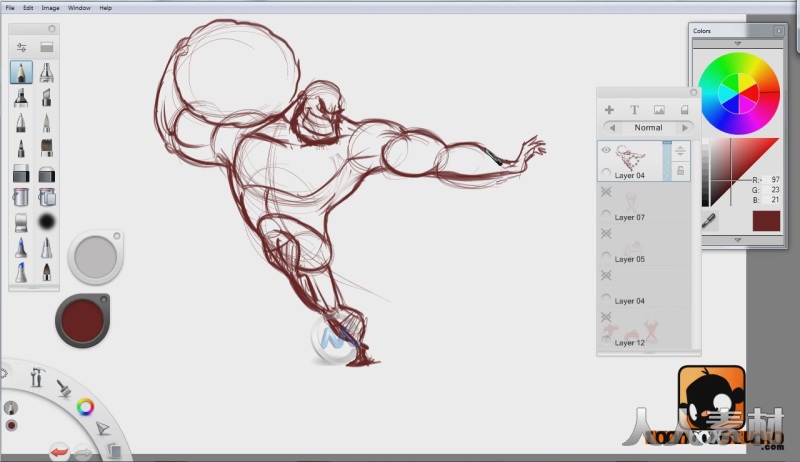Select the small felt-tip pen brush
800x462 pixels.
pyautogui.click(x=21, y=148)
